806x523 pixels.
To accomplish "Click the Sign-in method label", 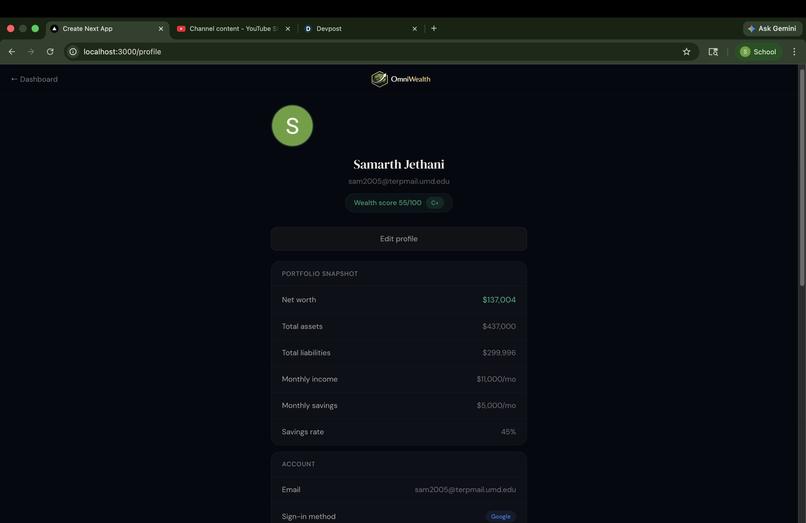I will pyautogui.click(x=308, y=516).
